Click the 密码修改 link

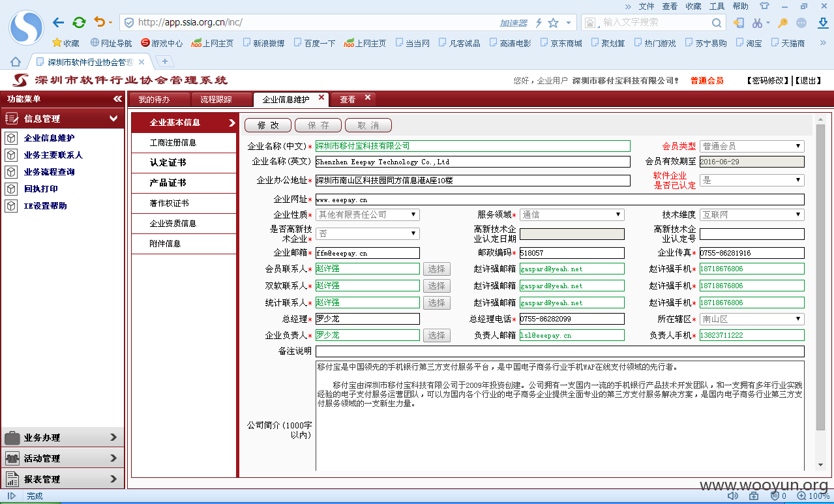pyautogui.click(x=769, y=81)
